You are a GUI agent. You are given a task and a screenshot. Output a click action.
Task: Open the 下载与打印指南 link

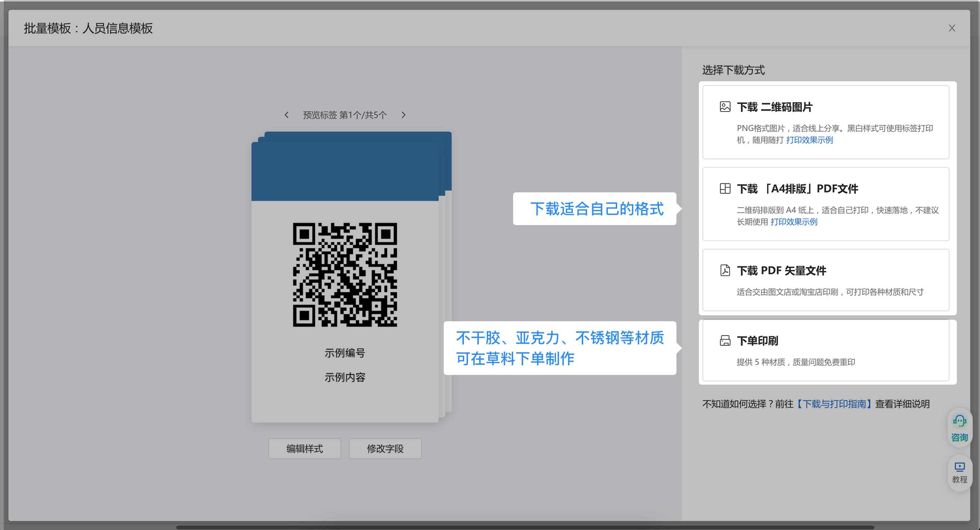[834, 404]
